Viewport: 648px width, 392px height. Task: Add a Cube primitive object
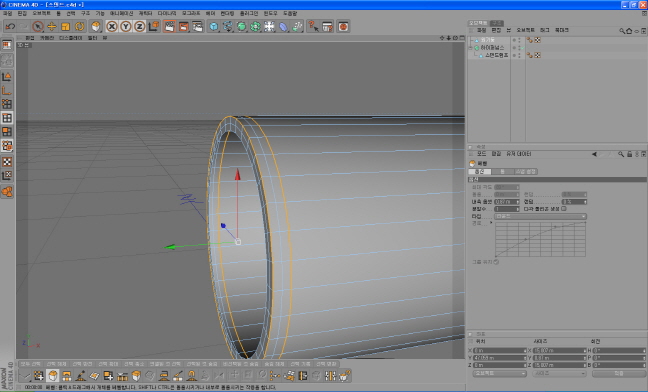tap(214, 26)
